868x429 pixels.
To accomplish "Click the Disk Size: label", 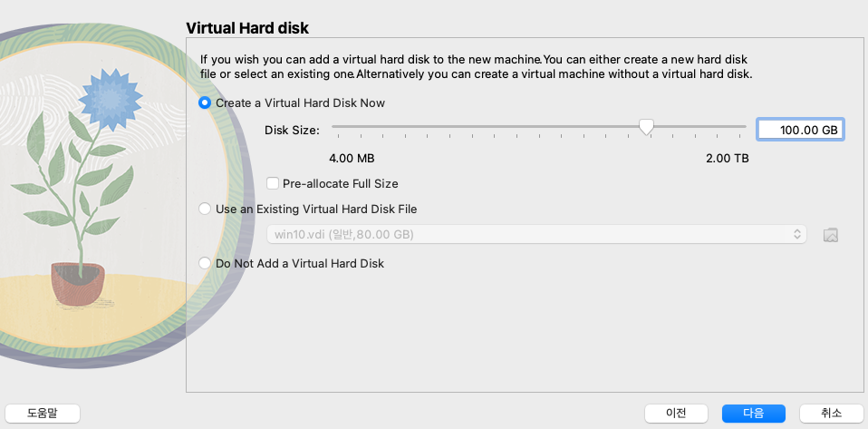I will (x=292, y=131).
